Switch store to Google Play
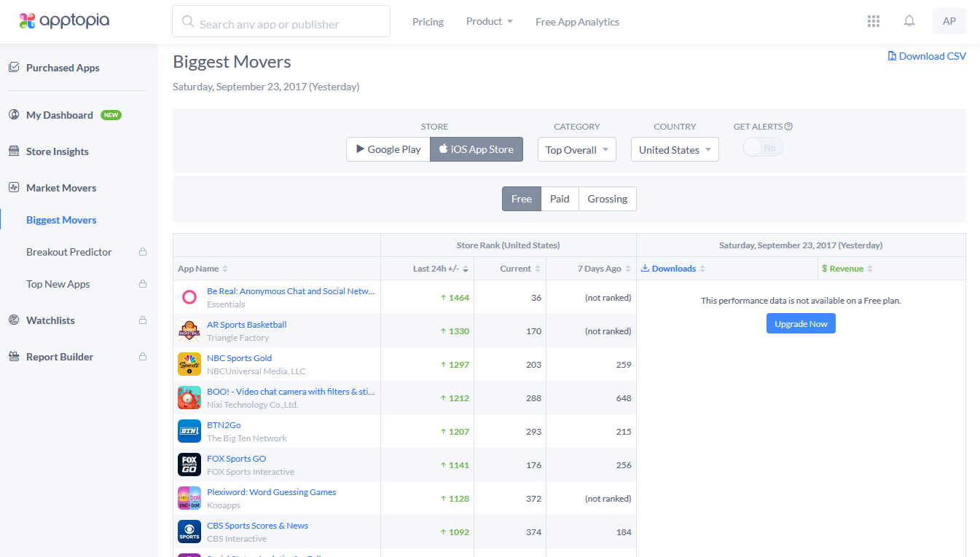Image resolution: width=980 pixels, height=557 pixels. (388, 149)
